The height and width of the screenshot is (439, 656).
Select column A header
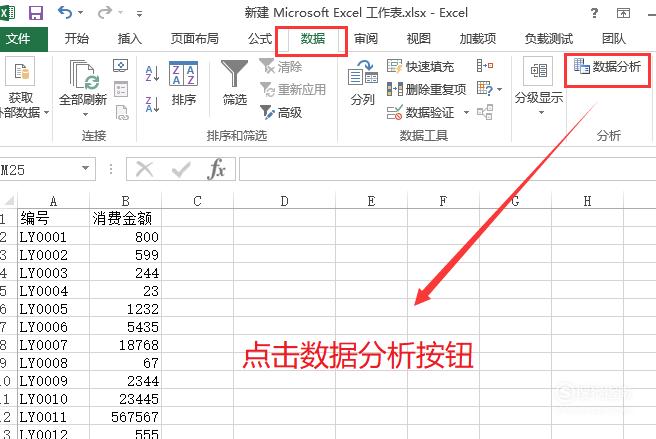[x=54, y=201]
